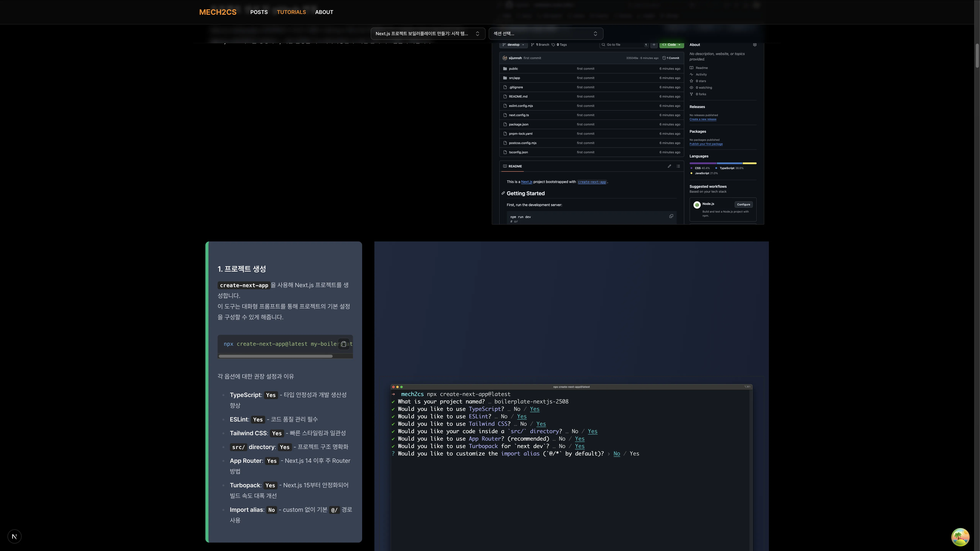Click the plus add-file icon
Screen dimensions: 980x551
(x=654, y=45)
